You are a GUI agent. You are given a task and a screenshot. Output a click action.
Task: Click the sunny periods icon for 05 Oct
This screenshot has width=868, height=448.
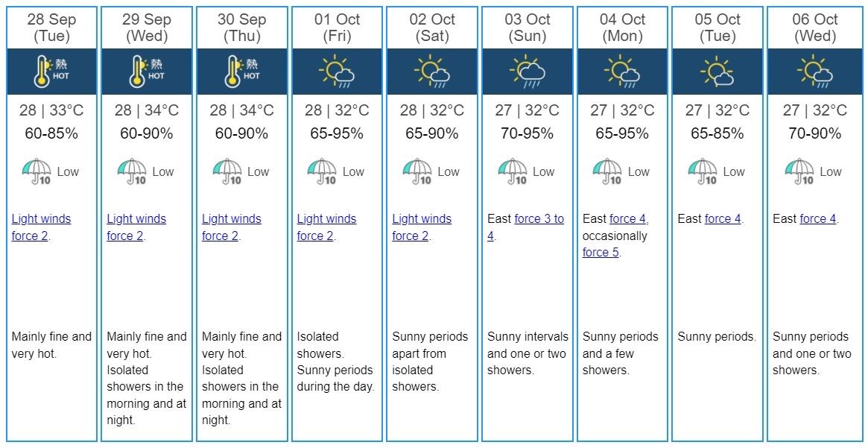717,72
